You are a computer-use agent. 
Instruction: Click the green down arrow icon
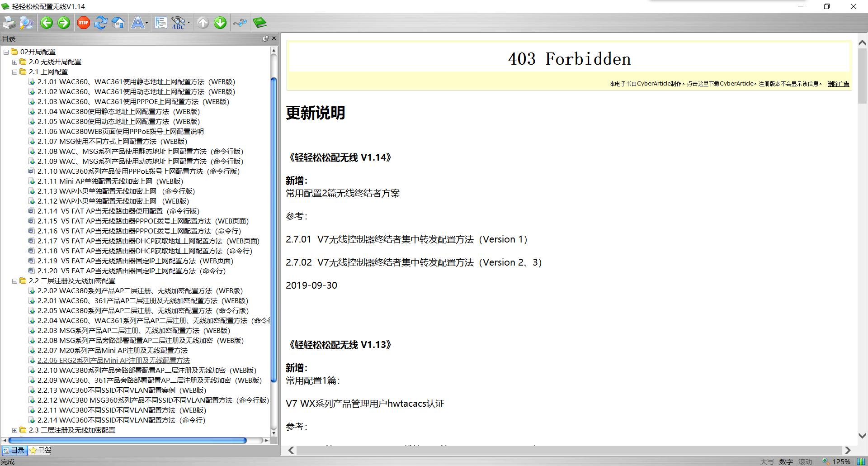pos(220,23)
